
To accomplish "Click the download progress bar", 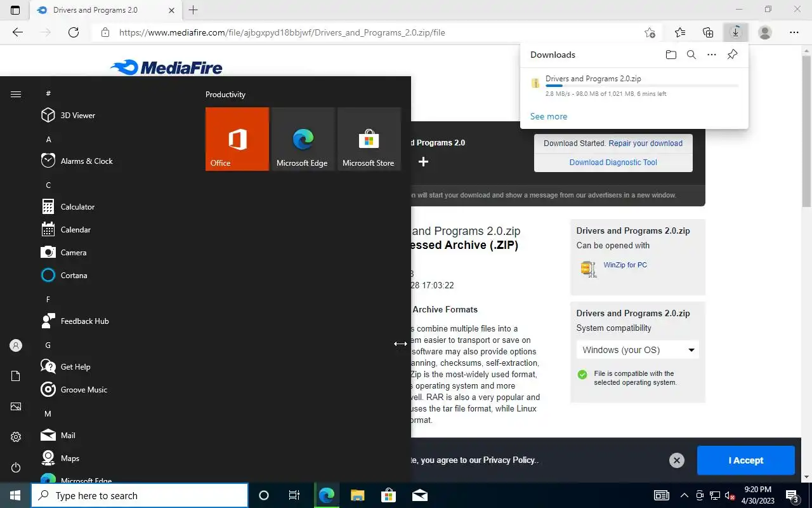I will click(641, 86).
